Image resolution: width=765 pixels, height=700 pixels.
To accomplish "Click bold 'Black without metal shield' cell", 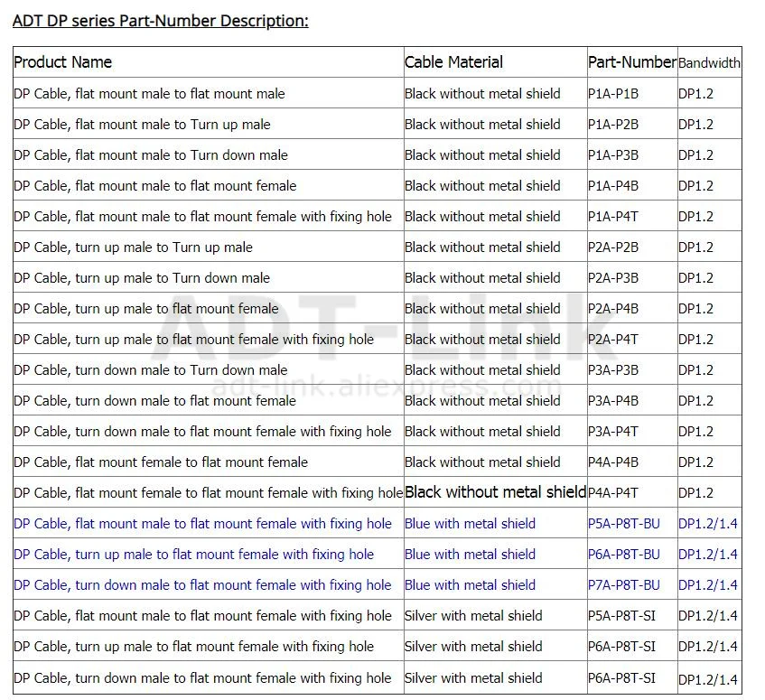I will pyautogui.click(x=495, y=492).
